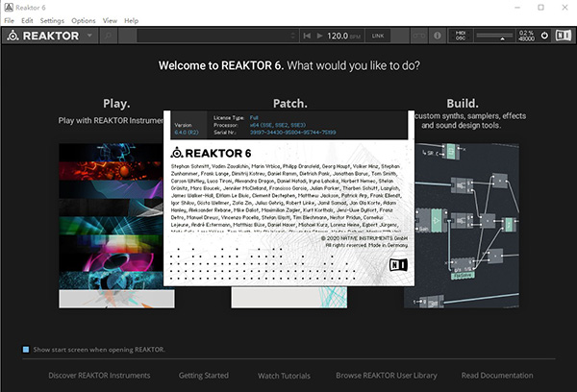This screenshot has width=577, height=392.
Task: Toggle the audio engine power button
Action: (x=544, y=36)
